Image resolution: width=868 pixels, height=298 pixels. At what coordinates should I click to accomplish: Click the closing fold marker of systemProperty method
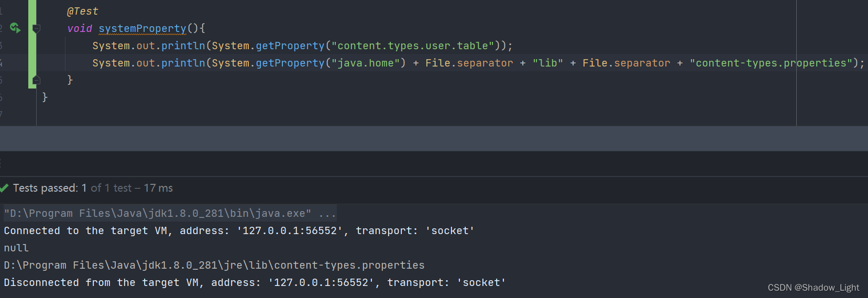36,80
